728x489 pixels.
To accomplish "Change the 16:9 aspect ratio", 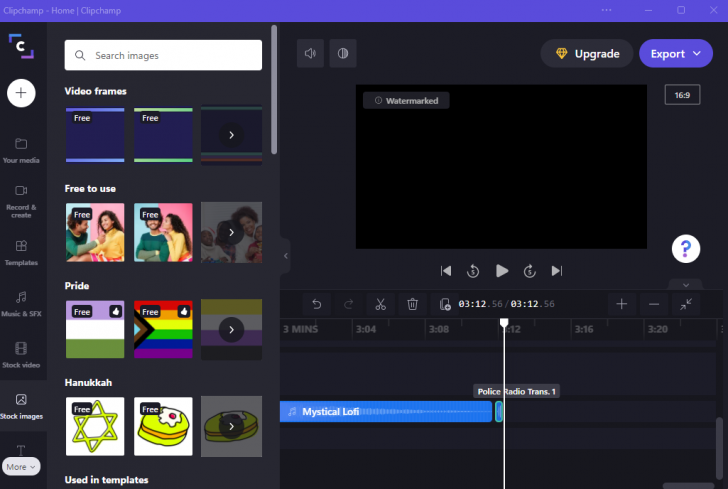I will pos(682,95).
